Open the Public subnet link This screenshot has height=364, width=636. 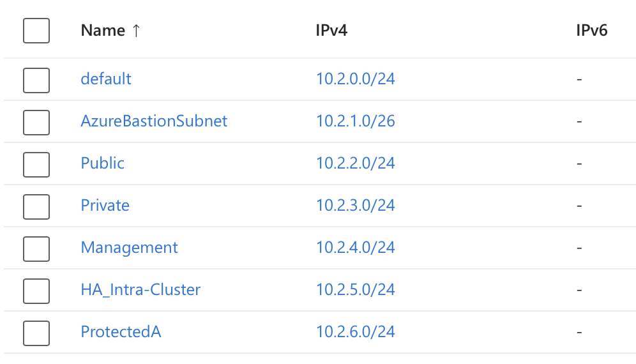[103, 163]
